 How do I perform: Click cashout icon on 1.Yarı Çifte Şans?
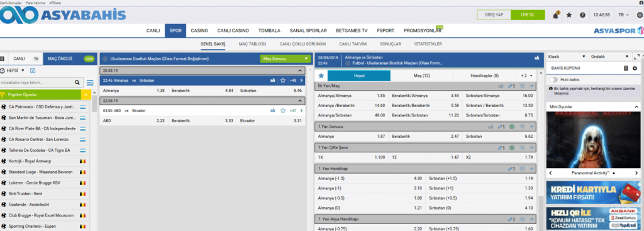(x=512, y=147)
